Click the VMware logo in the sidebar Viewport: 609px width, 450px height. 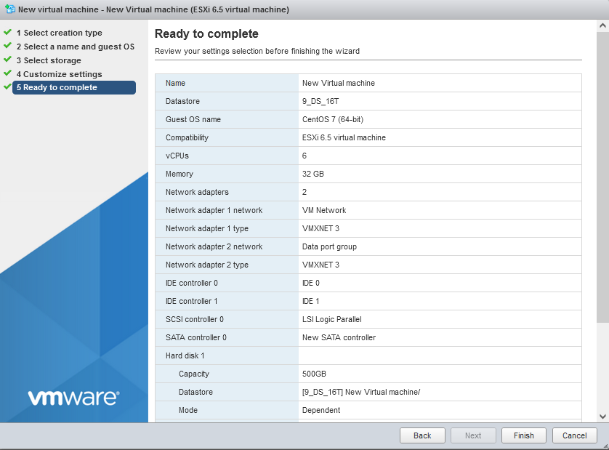tap(73, 397)
